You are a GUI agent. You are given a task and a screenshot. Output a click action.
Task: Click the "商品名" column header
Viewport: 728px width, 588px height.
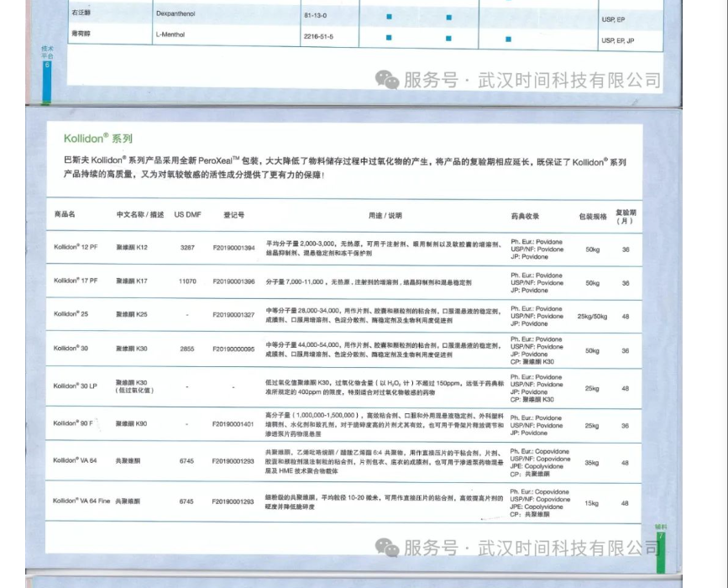pyautogui.click(x=65, y=214)
